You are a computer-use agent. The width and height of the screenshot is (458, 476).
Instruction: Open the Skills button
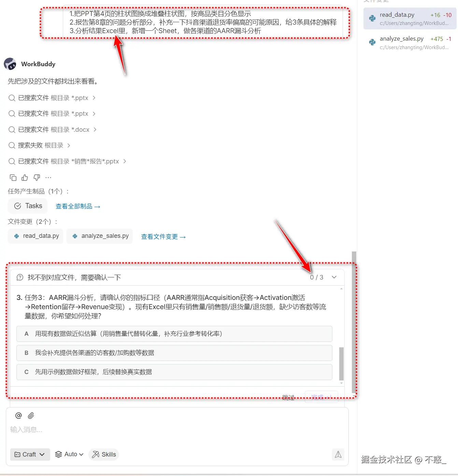(x=104, y=454)
